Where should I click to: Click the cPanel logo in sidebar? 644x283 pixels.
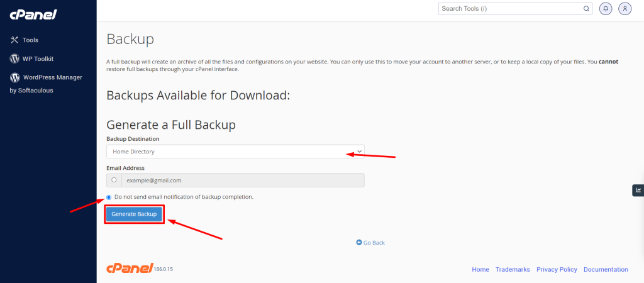[x=33, y=15]
